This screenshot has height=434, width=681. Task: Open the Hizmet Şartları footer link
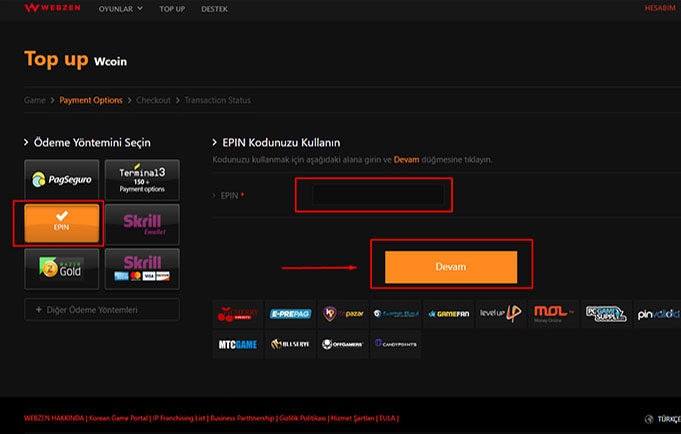click(x=352, y=418)
